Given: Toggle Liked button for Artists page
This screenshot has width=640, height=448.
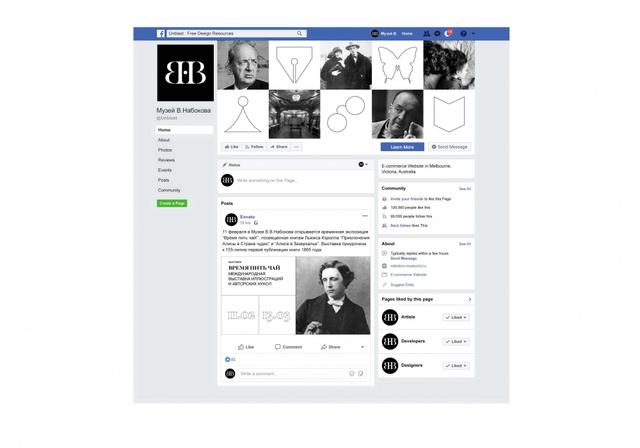Looking at the screenshot, I should click(x=456, y=317).
